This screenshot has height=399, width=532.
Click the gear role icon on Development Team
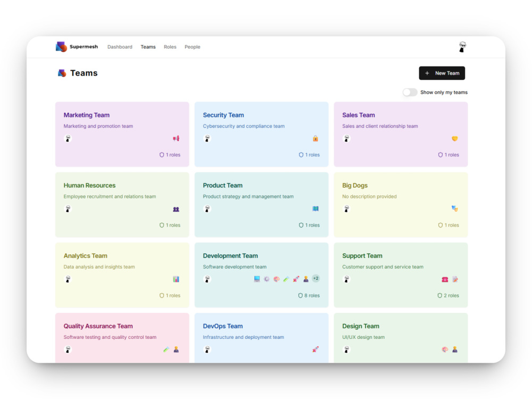click(x=267, y=279)
